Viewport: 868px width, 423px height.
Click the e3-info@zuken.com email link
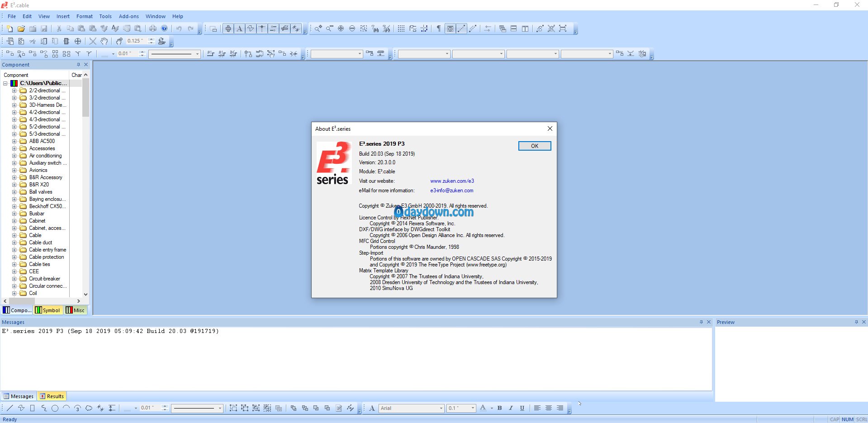coord(452,190)
